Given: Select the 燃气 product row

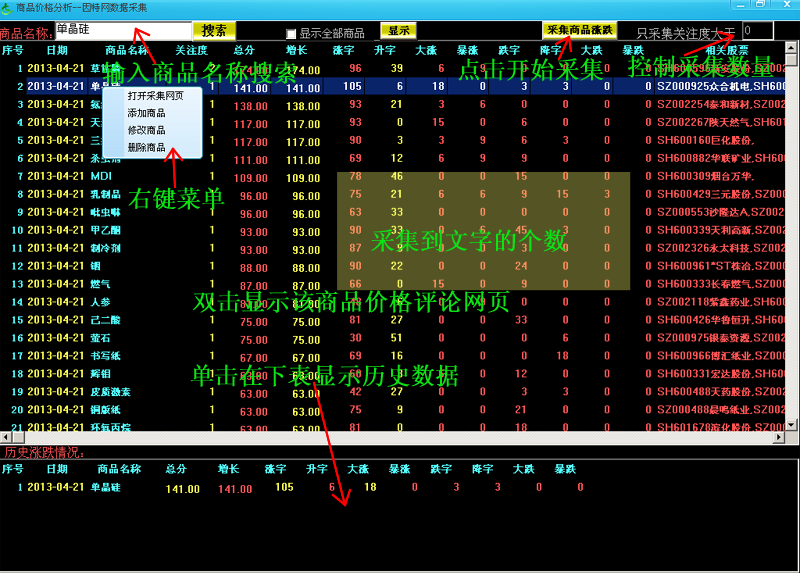Looking at the screenshot, I should click(393, 284).
